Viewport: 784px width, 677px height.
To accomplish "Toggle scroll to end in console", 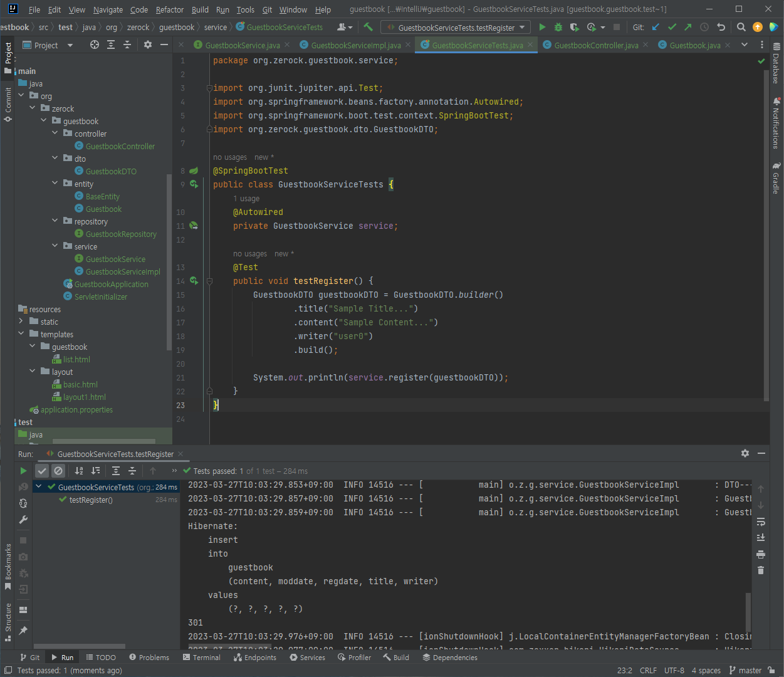I will click(761, 538).
